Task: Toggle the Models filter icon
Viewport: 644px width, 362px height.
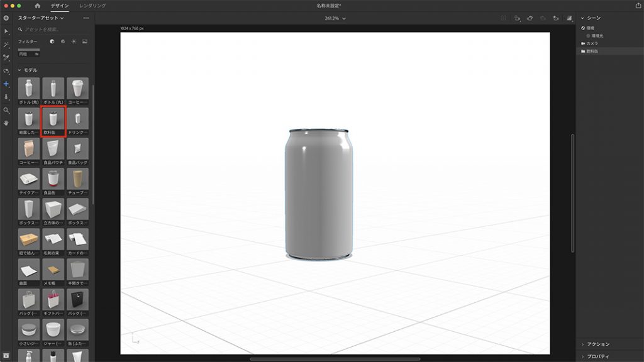Action: coord(52,41)
